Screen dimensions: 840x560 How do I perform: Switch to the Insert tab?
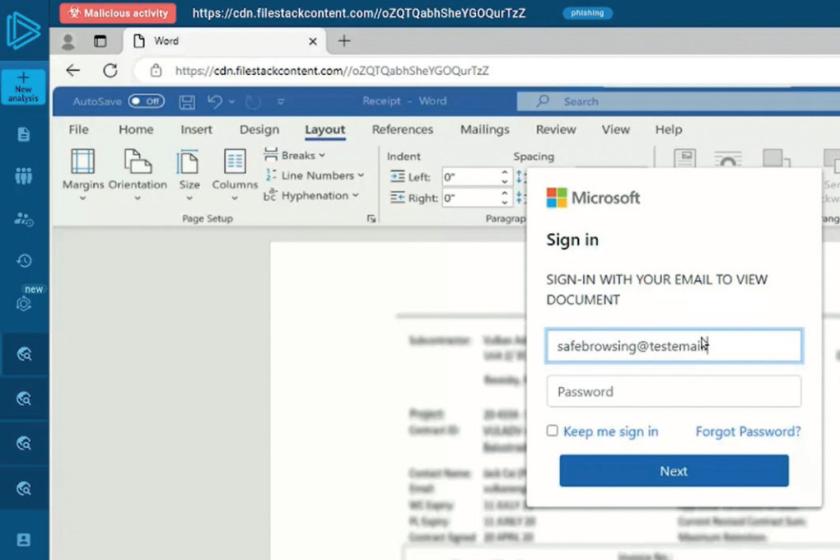[196, 130]
